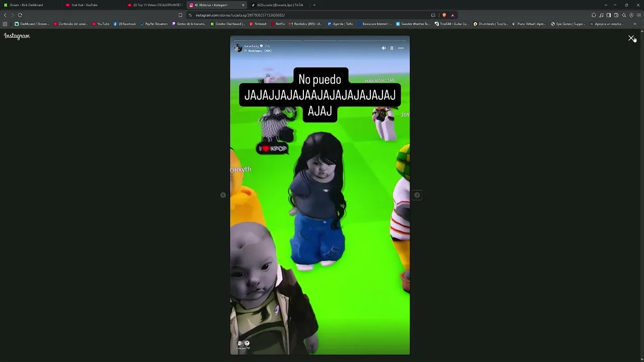The height and width of the screenshot is (362, 644).
Task: Open the Piano Virtual bookmark
Action: [x=529, y=24]
